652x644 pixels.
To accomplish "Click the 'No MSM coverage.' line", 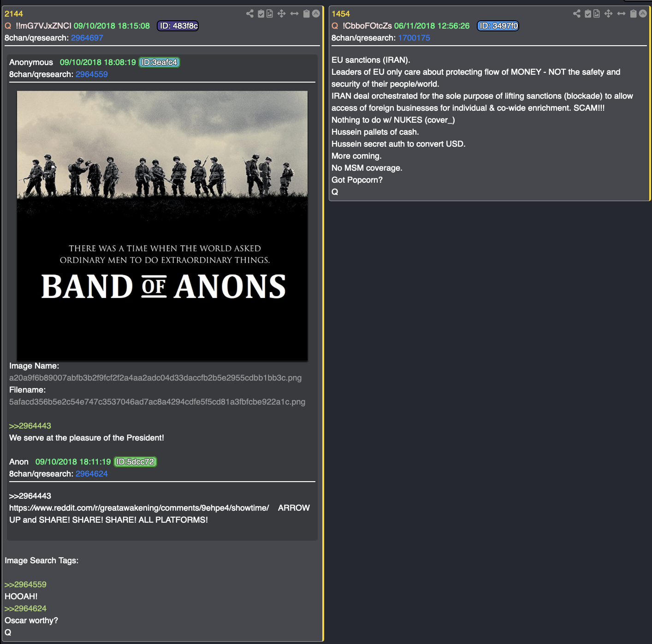I will pos(367,168).
